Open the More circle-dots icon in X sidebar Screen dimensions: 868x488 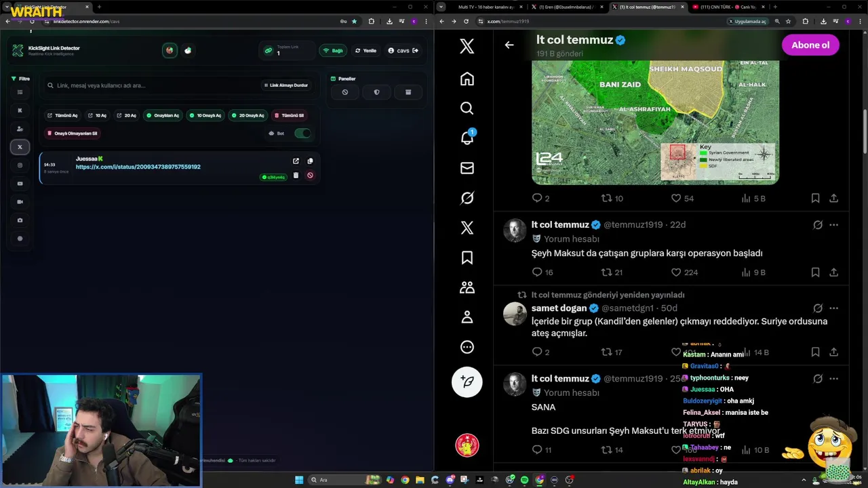(467, 347)
